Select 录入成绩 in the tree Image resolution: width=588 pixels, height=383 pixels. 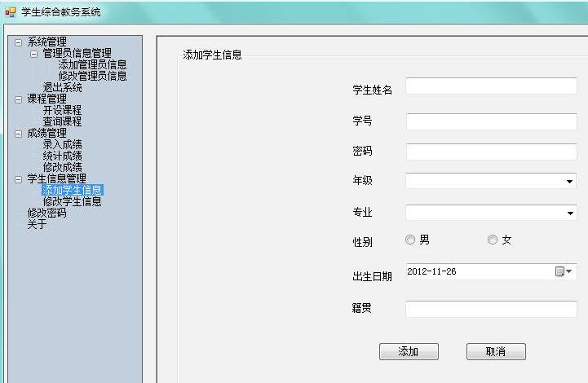(x=62, y=144)
